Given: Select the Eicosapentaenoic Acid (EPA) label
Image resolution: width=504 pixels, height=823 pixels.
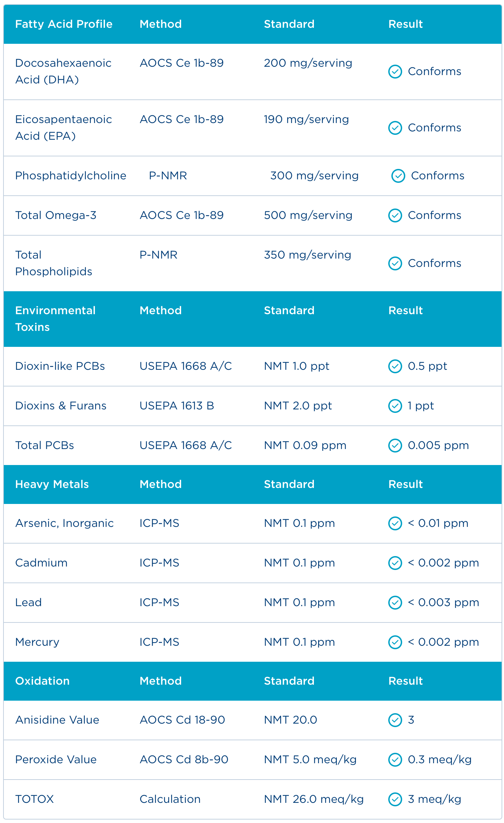Looking at the screenshot, I should (63, 128).
